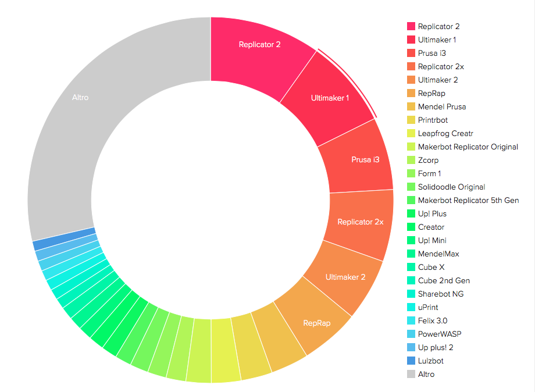
Task: Select the Ultimaker 2 legend label
Action: click(x=438, y=80)
